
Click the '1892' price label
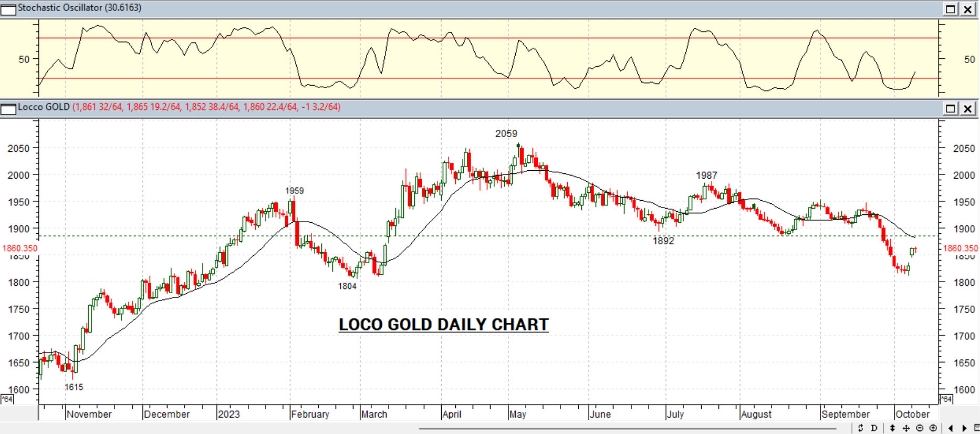pos(663,241)
